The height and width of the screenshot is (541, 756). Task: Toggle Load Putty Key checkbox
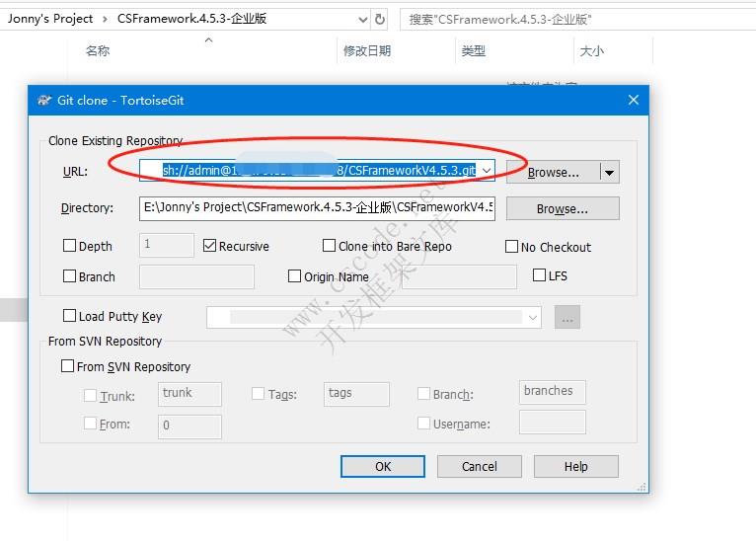click(70, 316)
